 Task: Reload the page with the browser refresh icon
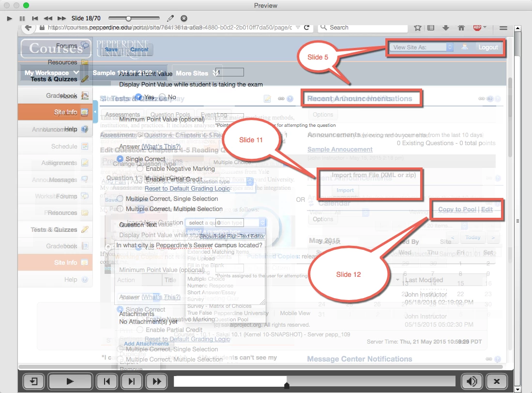coord(306,28)
